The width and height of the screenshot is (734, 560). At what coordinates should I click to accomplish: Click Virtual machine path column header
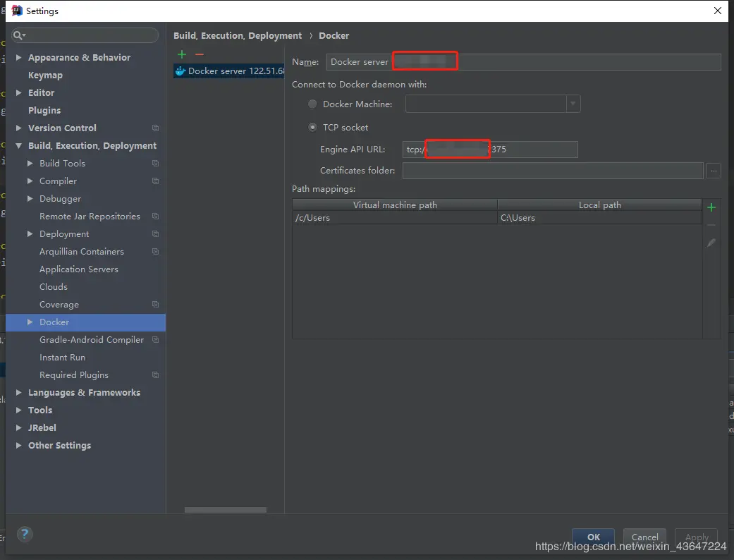point(395,205)
